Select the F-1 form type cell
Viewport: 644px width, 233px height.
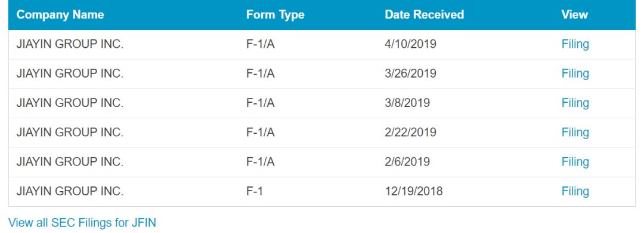[254, 191]
